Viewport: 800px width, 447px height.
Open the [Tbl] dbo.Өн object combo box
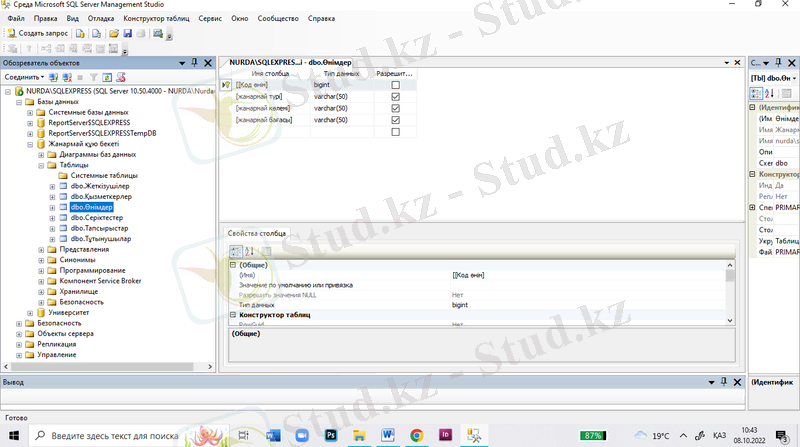774,78
